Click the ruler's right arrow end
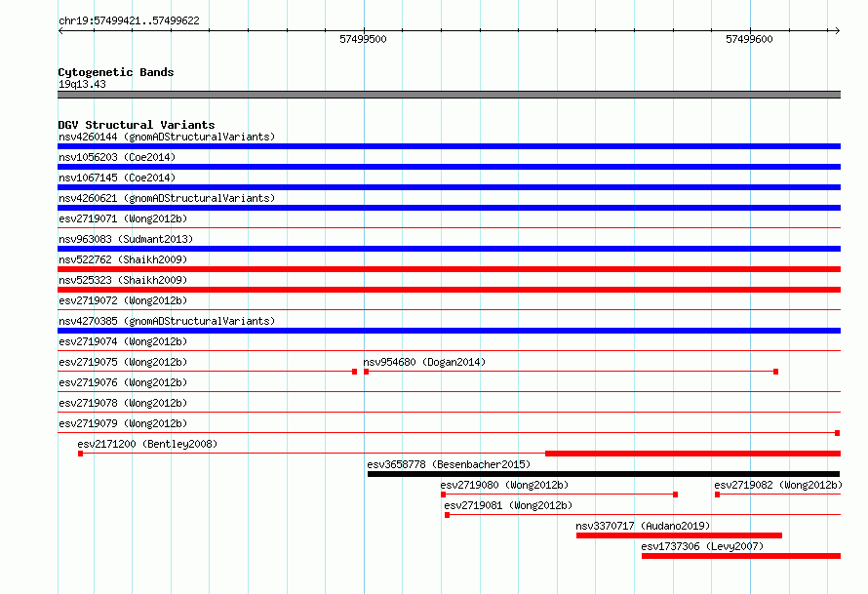This screenshot has width=868, height=594. pyautogui.click(x=837, y=30)
